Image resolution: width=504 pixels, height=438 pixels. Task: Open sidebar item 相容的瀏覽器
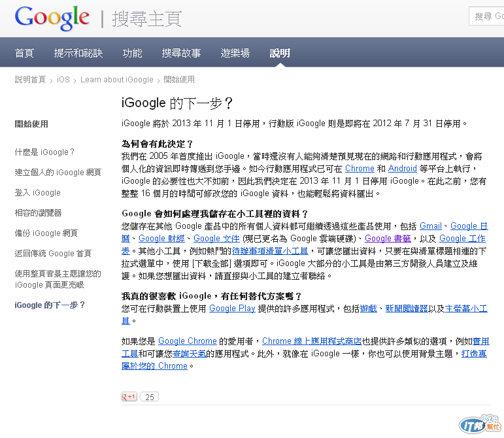coord(39,212)
